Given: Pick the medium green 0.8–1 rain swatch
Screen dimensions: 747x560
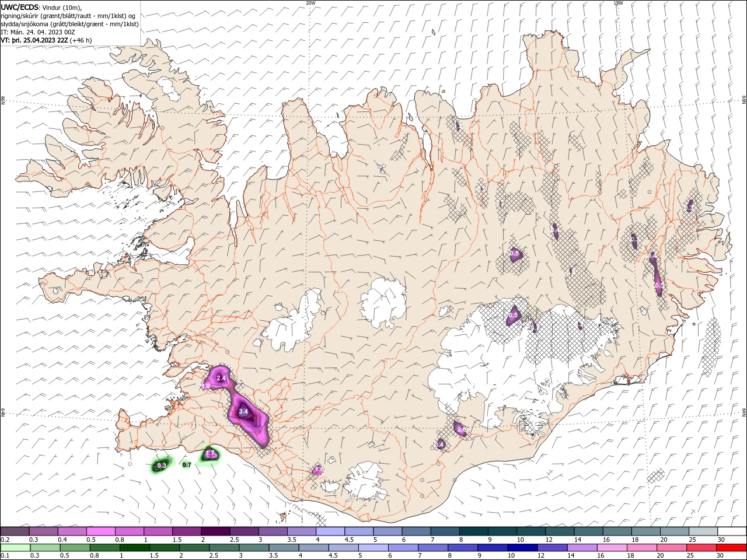Looking at the screenshot, I should (105, 547).
